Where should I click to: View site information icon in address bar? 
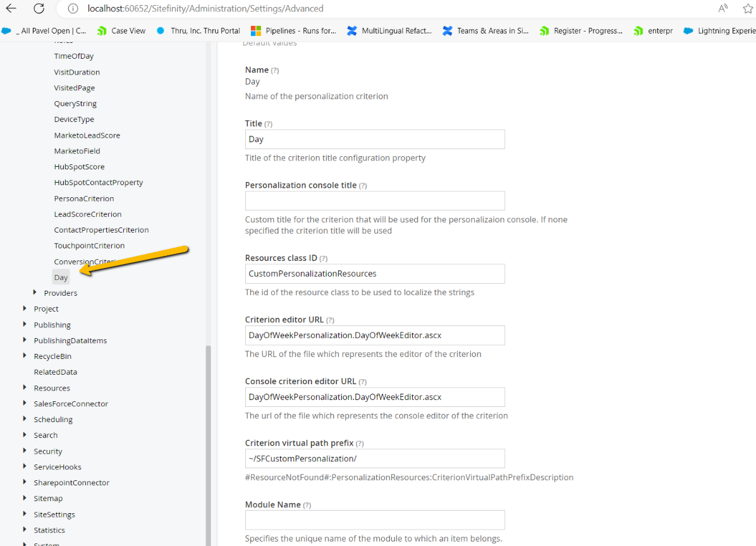tap(73, 9)
